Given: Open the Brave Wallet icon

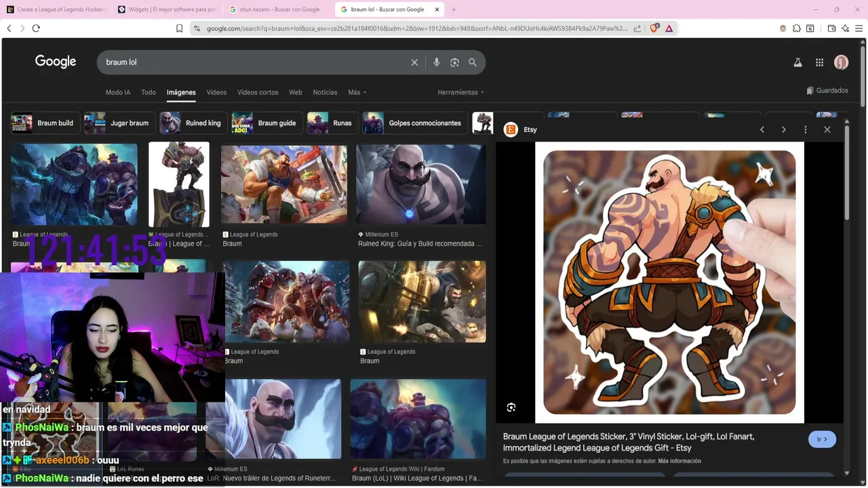Looking at the screenshot, I should [832, 28].
